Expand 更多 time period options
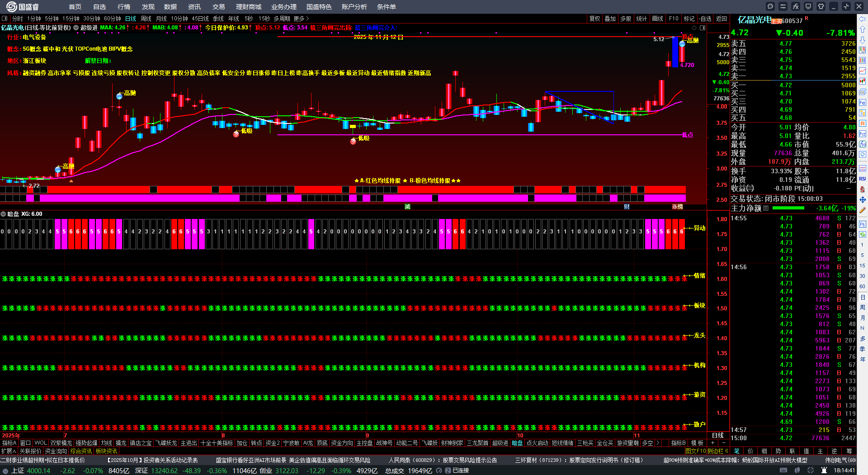 tap(301, 19)
